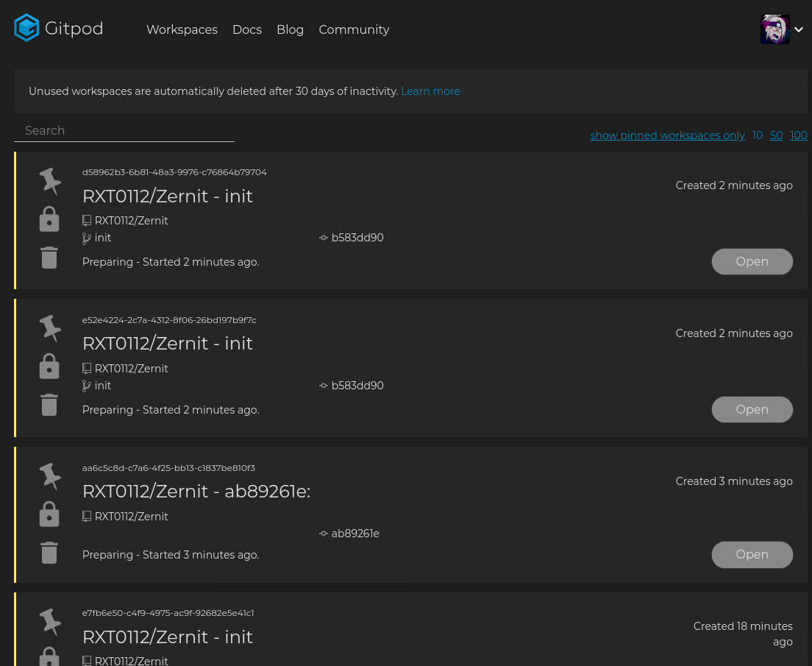The image size is (812, 666).
Task: Show 100 workspaces per page
Action: point(799,135)
